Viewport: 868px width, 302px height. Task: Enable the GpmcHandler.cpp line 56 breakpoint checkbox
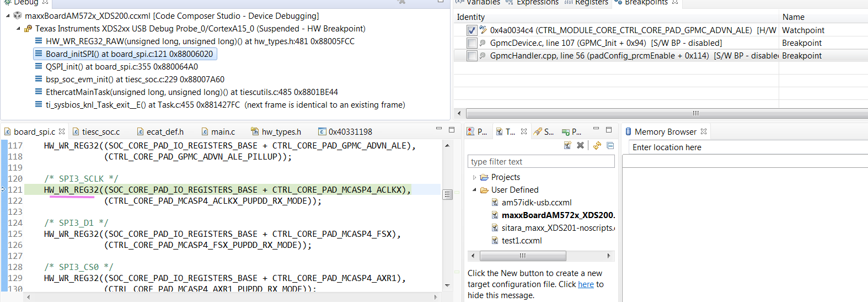pyautogui.click(x=471, y=56)
